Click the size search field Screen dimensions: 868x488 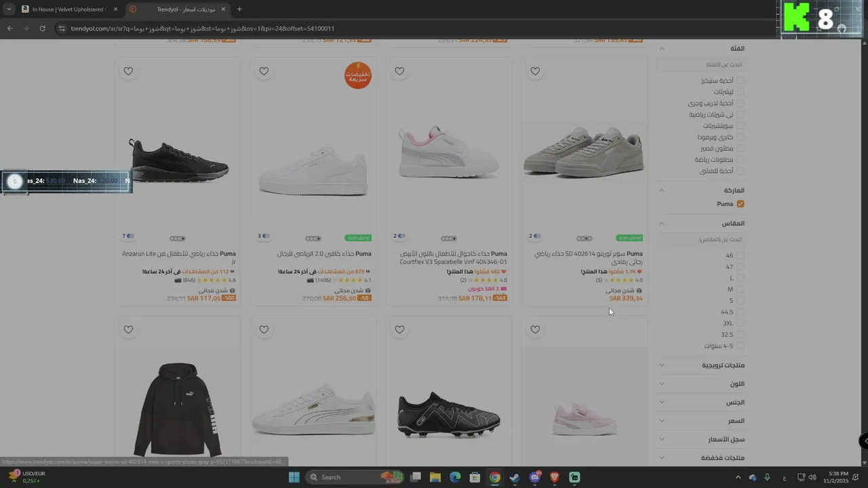point(701,239)
